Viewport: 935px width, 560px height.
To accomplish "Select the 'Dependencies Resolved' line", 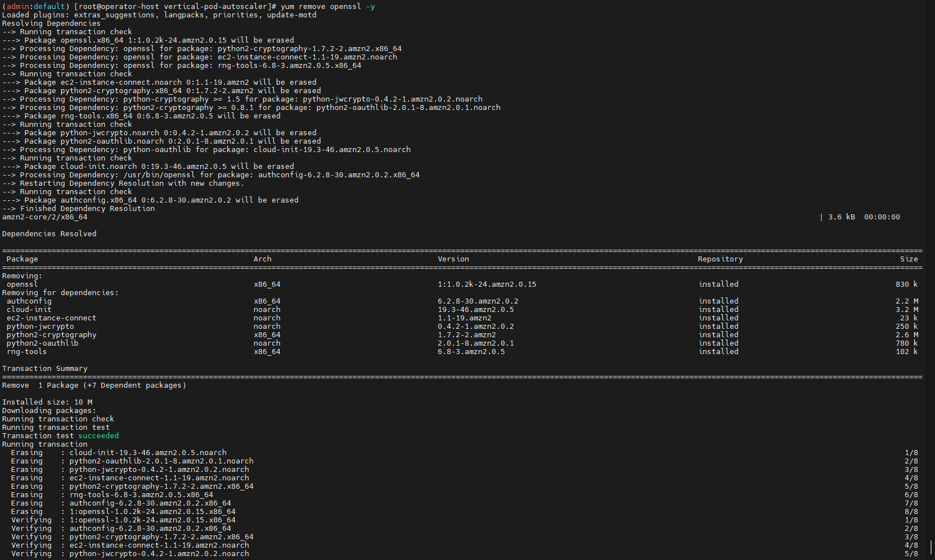I will (x=49, y=234).
